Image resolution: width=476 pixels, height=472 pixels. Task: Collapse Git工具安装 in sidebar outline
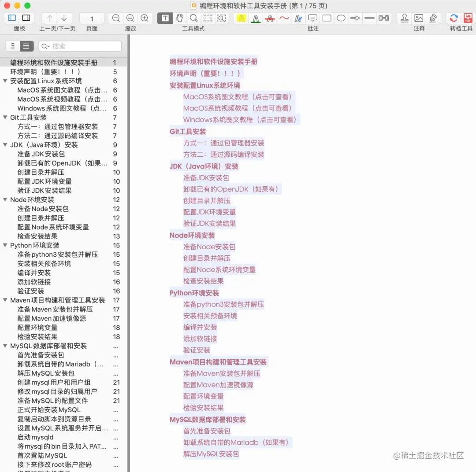pos(5,118)
